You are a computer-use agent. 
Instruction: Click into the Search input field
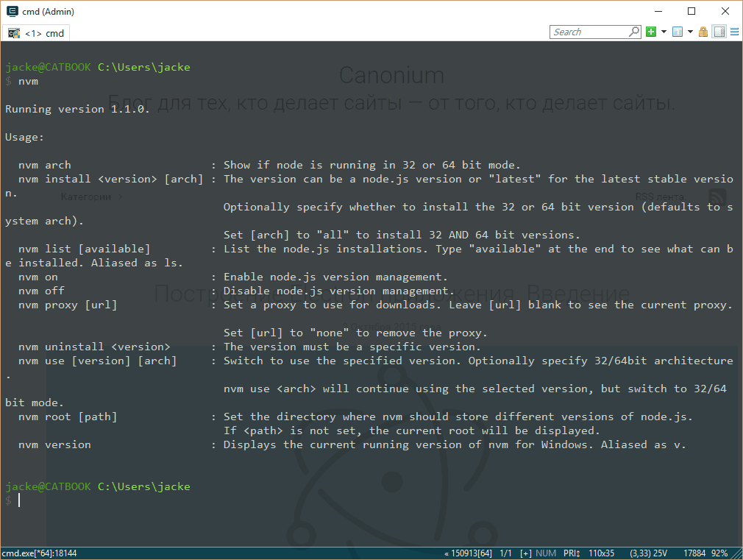pos(589,32)
